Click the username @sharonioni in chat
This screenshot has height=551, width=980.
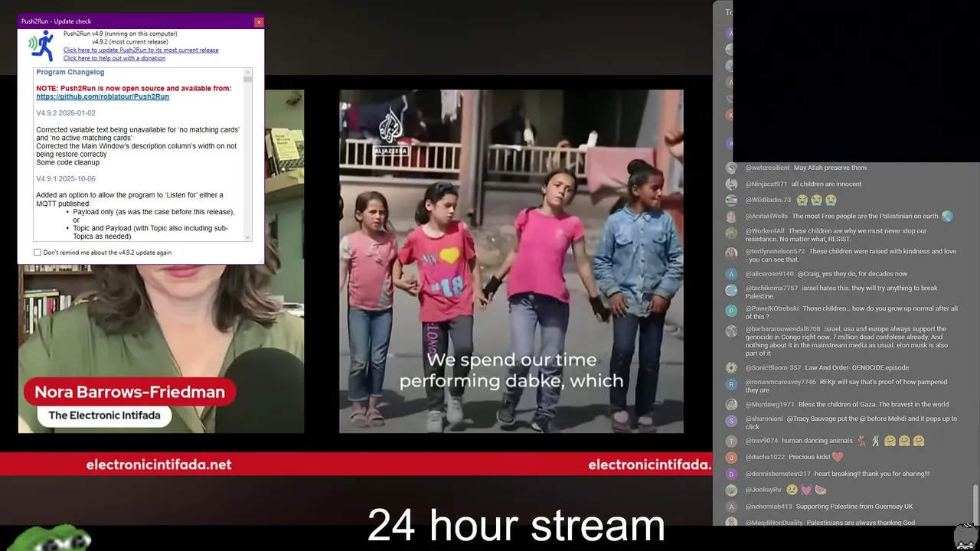[764, 419]
